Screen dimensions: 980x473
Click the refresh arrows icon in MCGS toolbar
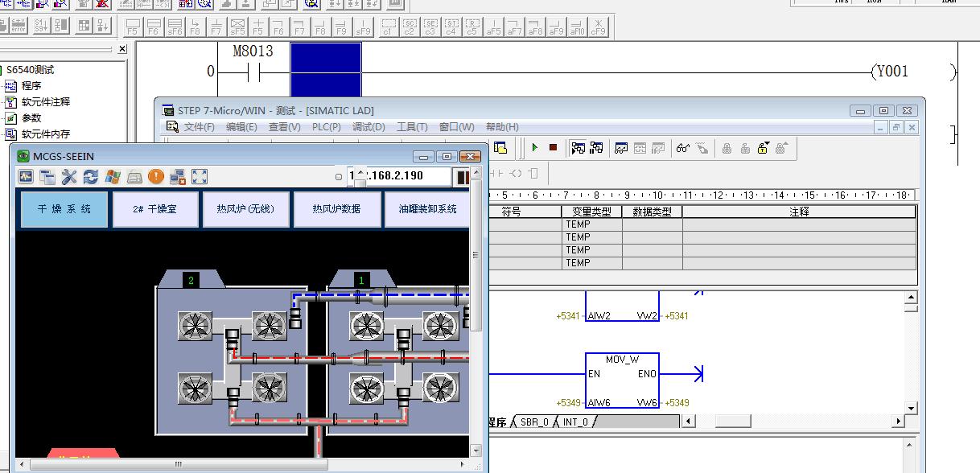pyautogui.click(x=91, y=177)
